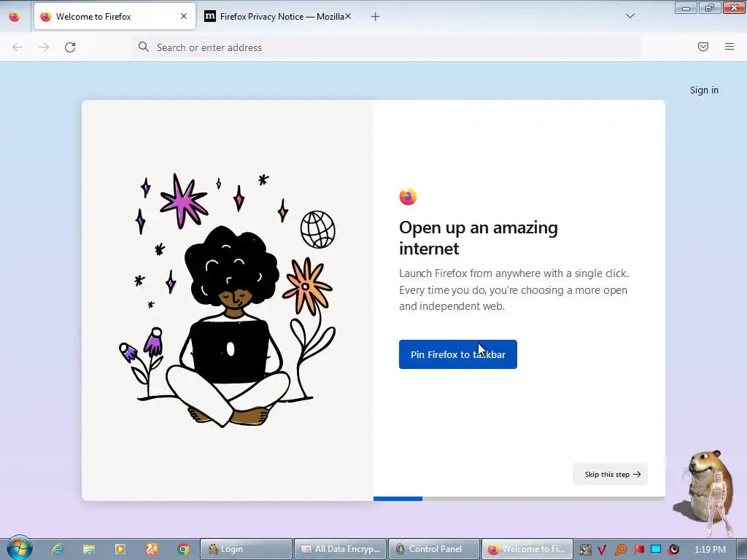This screenshot has width=747, height=560.
Task: Launch Google Chrome from the taskbar
Action: coord(183,549)
